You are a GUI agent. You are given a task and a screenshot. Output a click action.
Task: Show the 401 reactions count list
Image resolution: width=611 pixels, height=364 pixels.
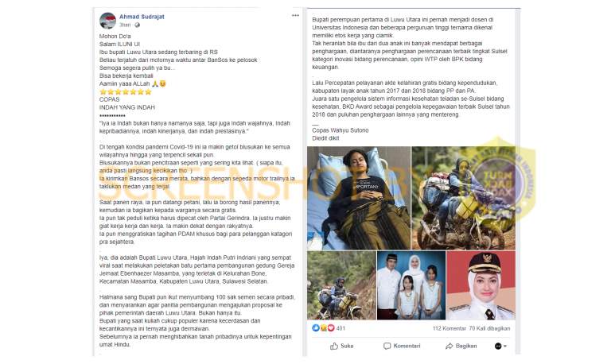(x=341, y=328)
